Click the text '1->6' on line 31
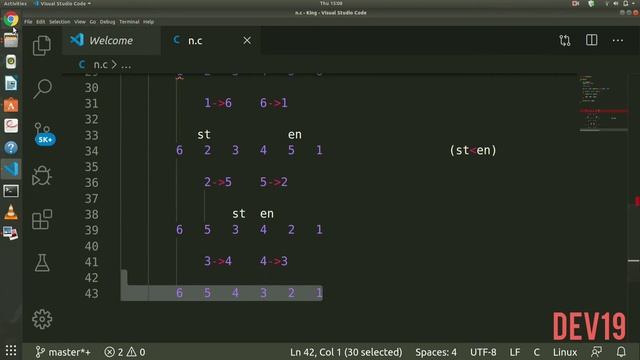Viewport: 640px width, 360px height. click(x=218, y=103)
